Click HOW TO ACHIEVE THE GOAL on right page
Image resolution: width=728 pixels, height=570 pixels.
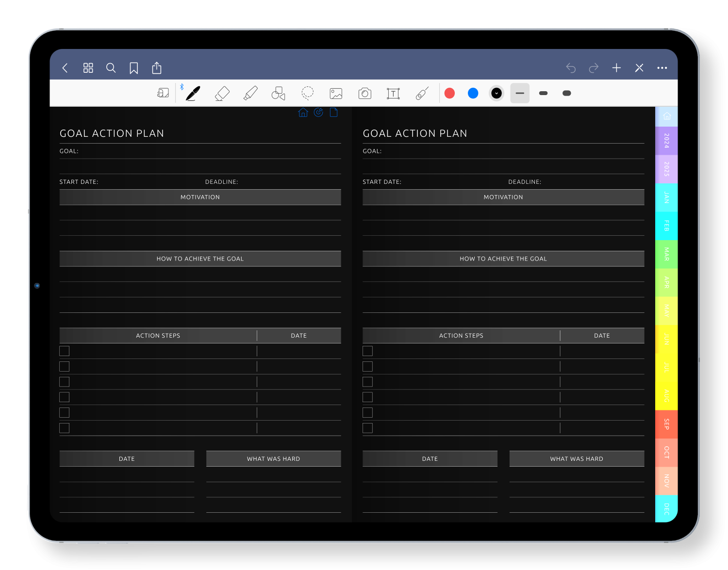[503, 259]
